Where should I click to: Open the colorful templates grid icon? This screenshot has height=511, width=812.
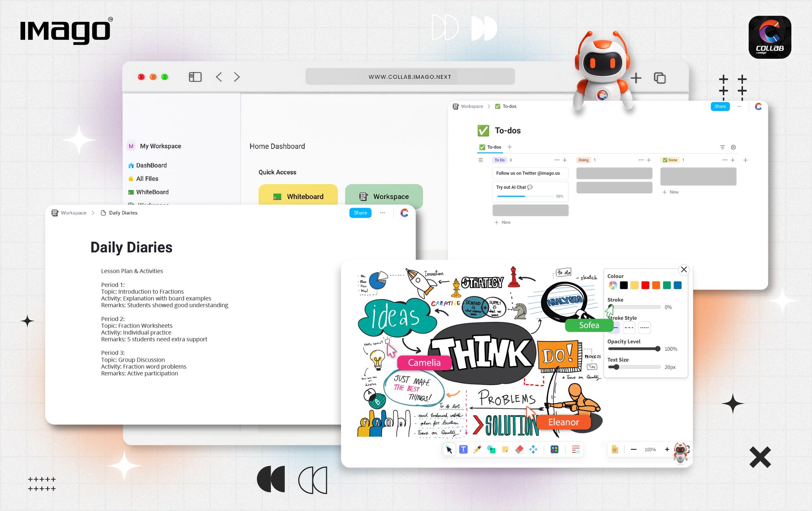pyautogui.click(x=554, y=449)
